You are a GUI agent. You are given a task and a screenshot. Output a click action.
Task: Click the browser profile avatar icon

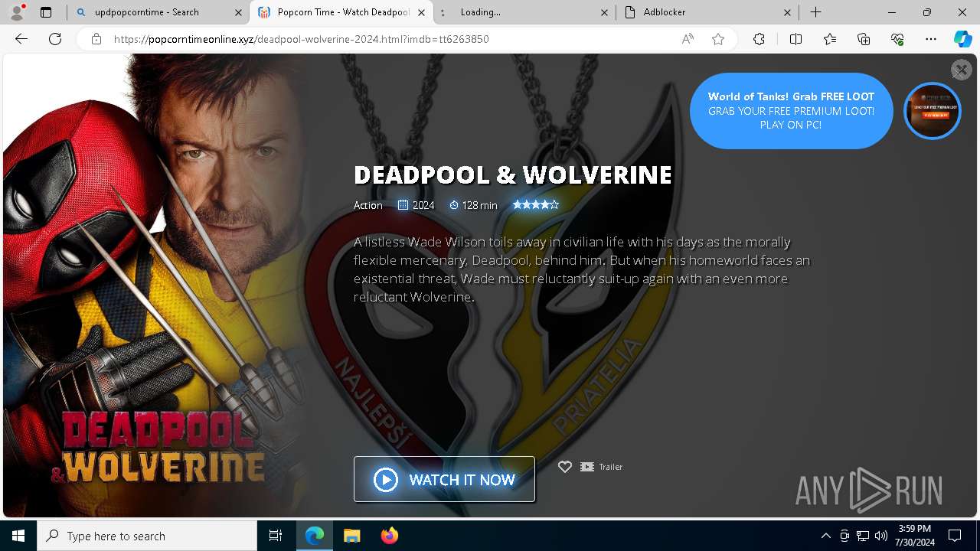tap(17, 11)
